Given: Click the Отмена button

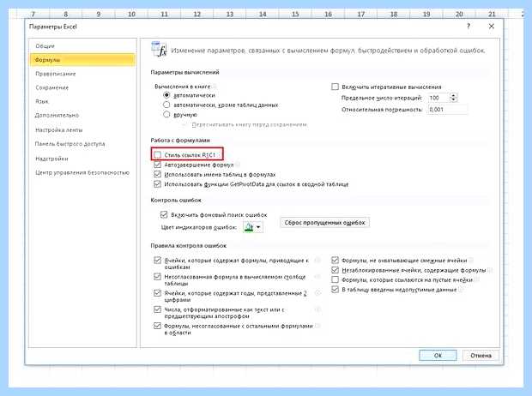Looking at the screenshot, I should (481, 356).
